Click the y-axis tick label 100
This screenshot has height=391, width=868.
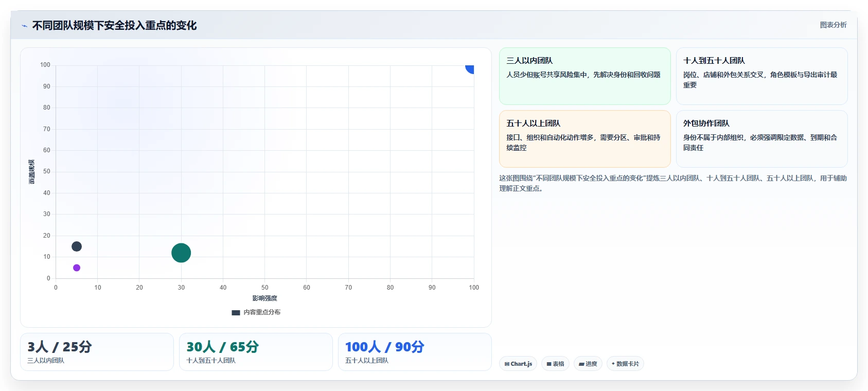pos(45,65)
